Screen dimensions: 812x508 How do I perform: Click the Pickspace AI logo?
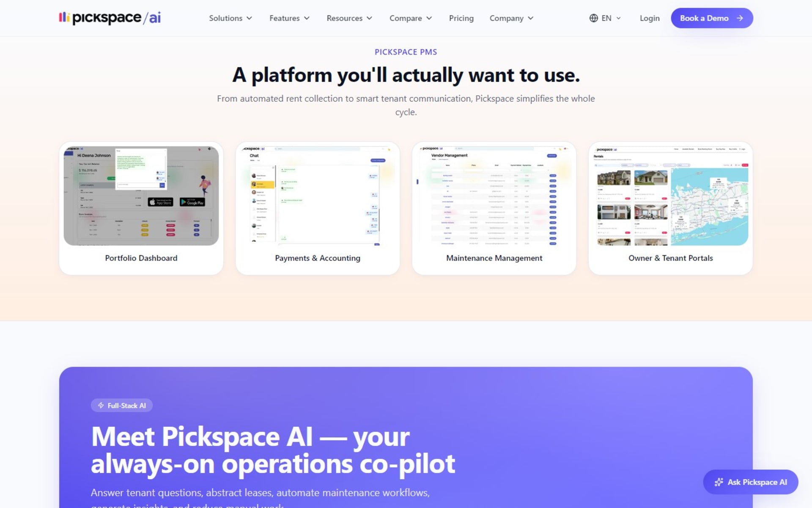110,18
